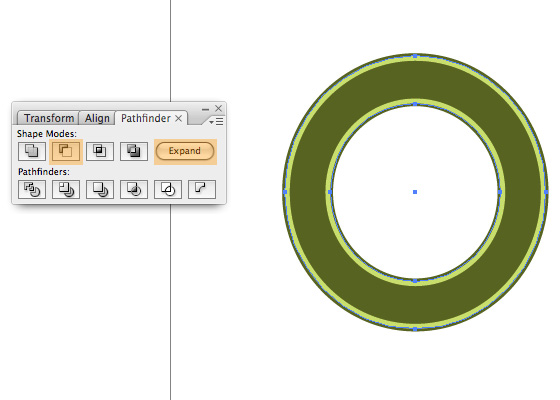The width and height of the screenshot is (560, 400).
Task: Click the Expand button
Action: pyautogui.click(x=185, y=151)
